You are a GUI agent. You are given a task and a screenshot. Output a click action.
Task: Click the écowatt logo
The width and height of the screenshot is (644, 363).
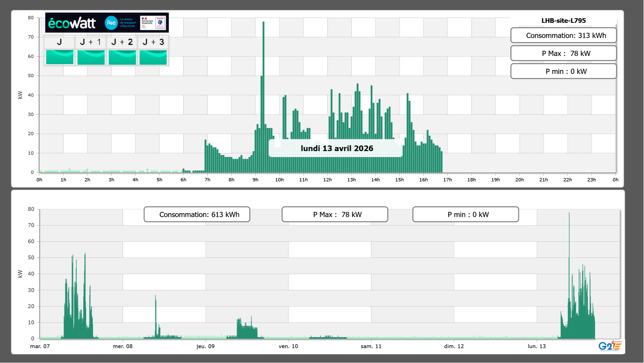[72, 23]
